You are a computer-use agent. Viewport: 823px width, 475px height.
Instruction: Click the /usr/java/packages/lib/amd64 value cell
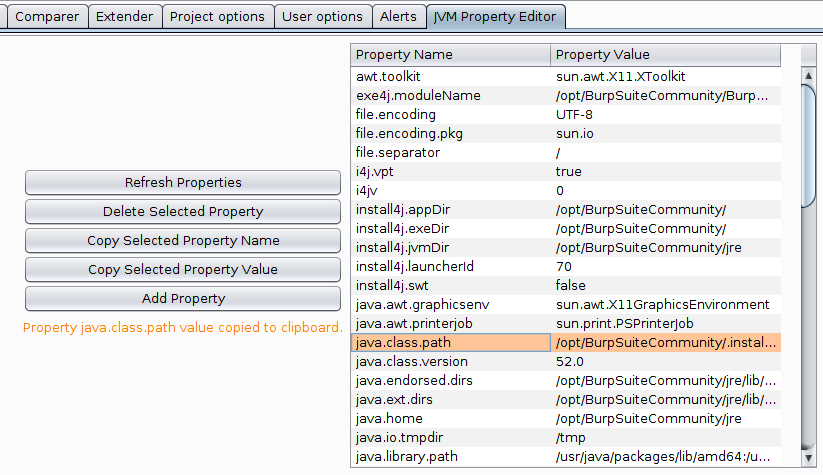tap(666, 457)
